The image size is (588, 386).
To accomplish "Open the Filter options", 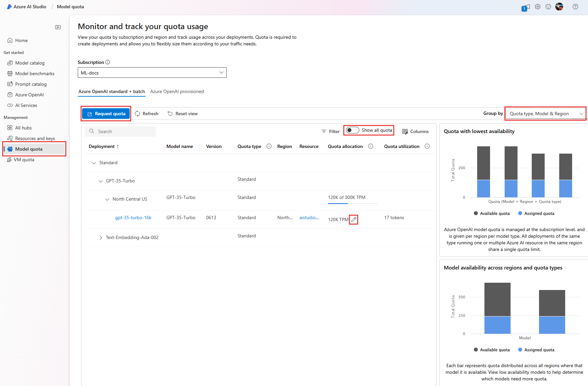I will click(330, 131).
